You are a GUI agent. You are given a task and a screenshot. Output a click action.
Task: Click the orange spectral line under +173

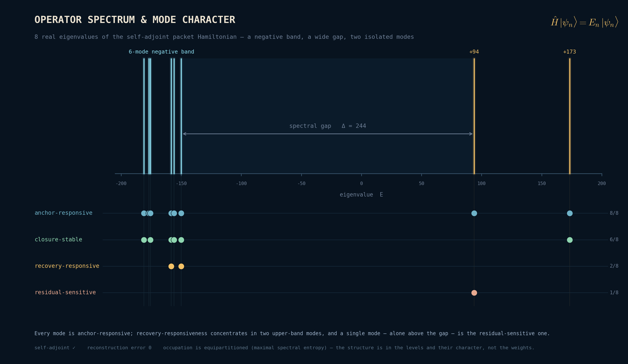click(570, 116)
